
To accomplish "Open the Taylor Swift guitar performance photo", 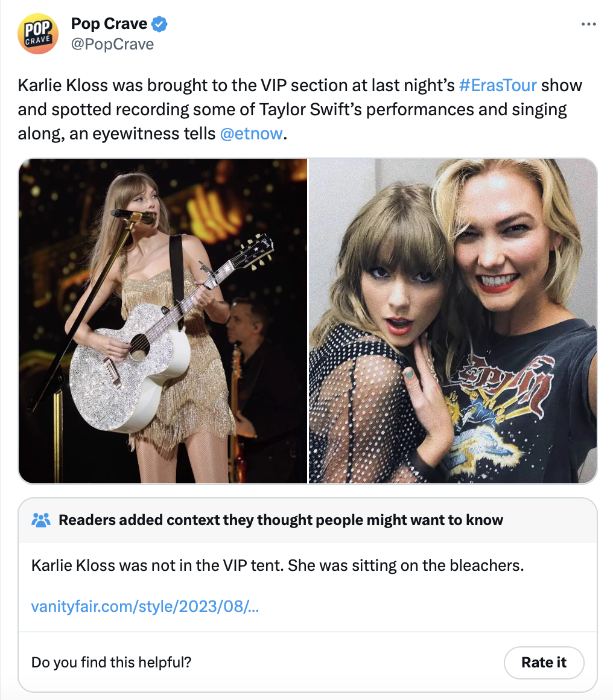I will click(x=163, y=320).
